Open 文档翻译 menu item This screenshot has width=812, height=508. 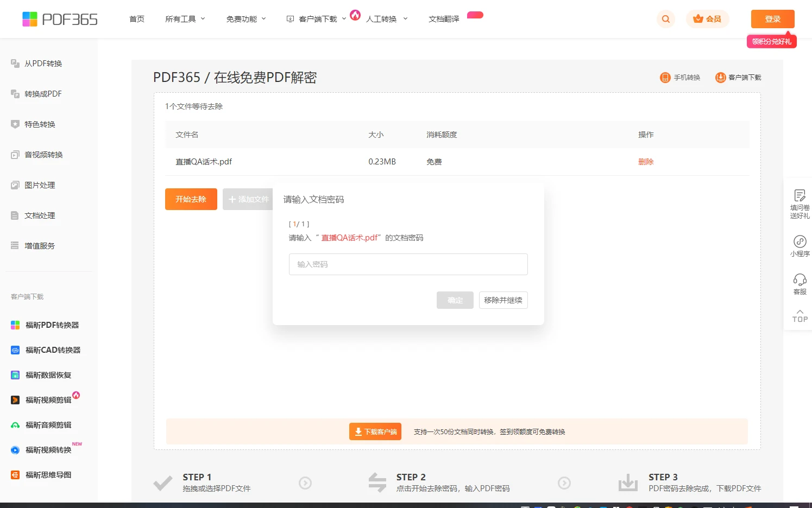(444, 19)
